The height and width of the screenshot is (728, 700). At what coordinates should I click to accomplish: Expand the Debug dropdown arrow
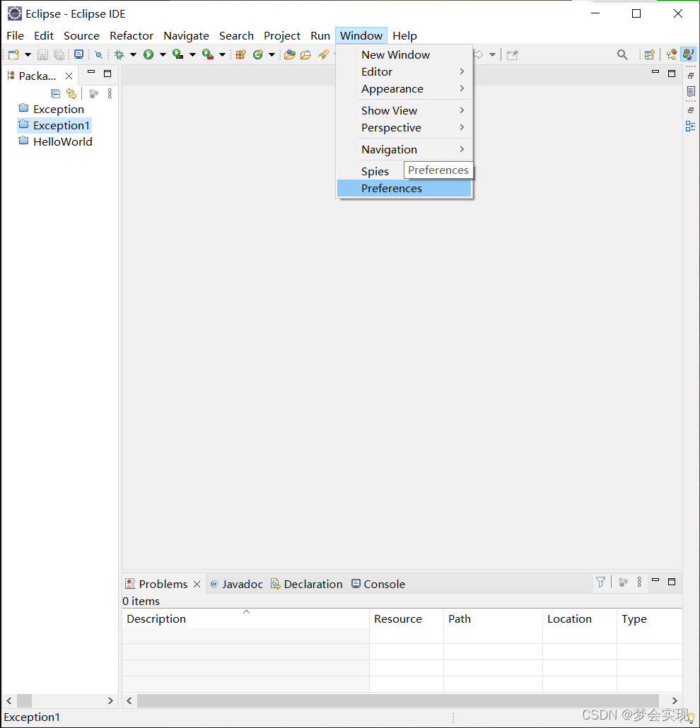tap(134, 55)
